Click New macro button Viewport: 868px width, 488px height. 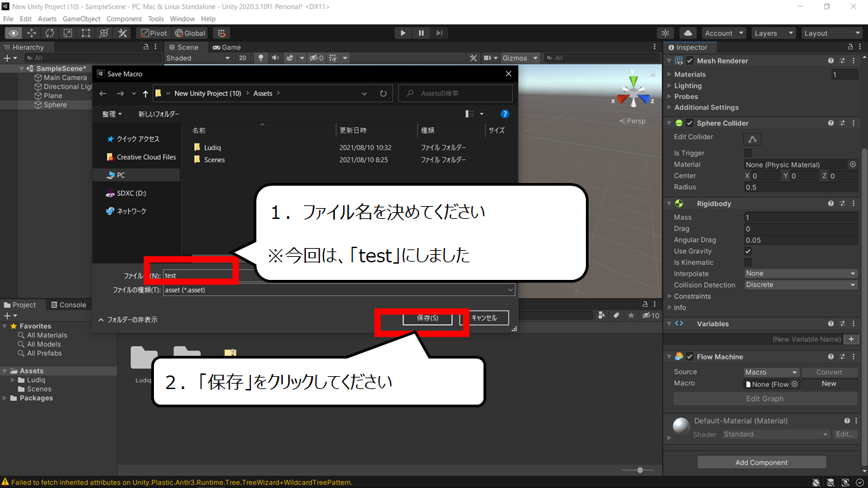tap(829, 384)
